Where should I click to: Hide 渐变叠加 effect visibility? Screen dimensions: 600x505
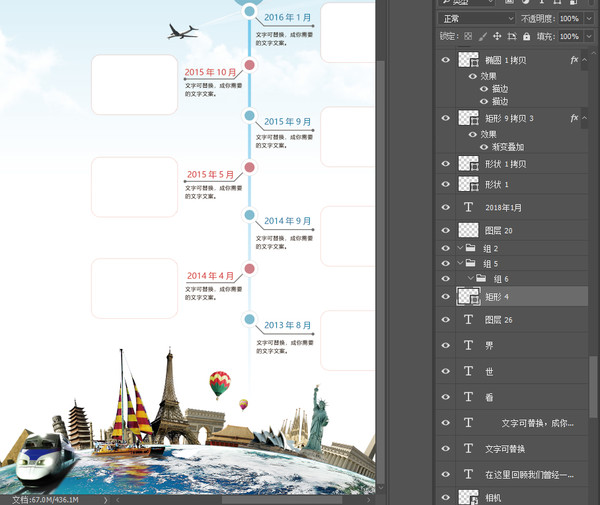click(x=484, y=147)
